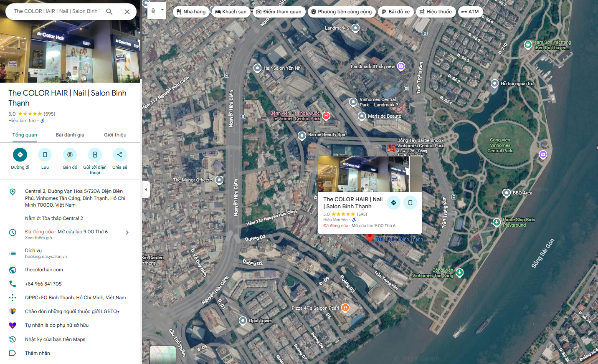Screen dimensions: 598x364
Task: Collapse the side panel arrow
Action: tap(146, 190)
